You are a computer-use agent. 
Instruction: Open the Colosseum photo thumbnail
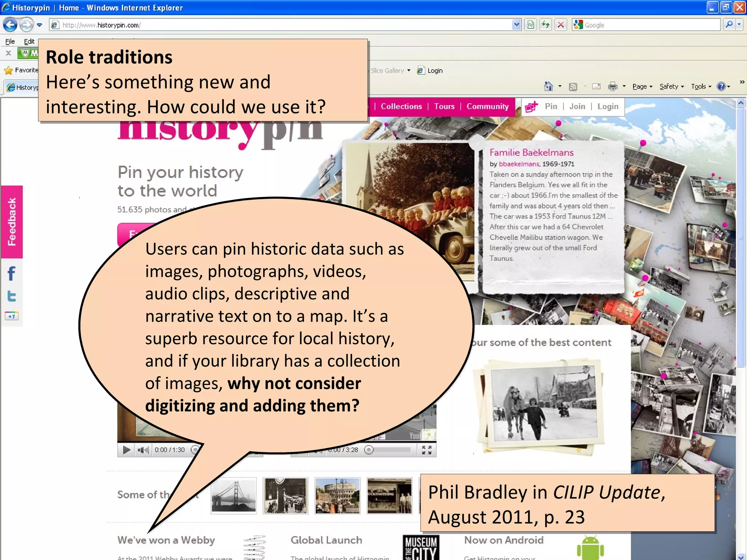(x=337, y=495)
